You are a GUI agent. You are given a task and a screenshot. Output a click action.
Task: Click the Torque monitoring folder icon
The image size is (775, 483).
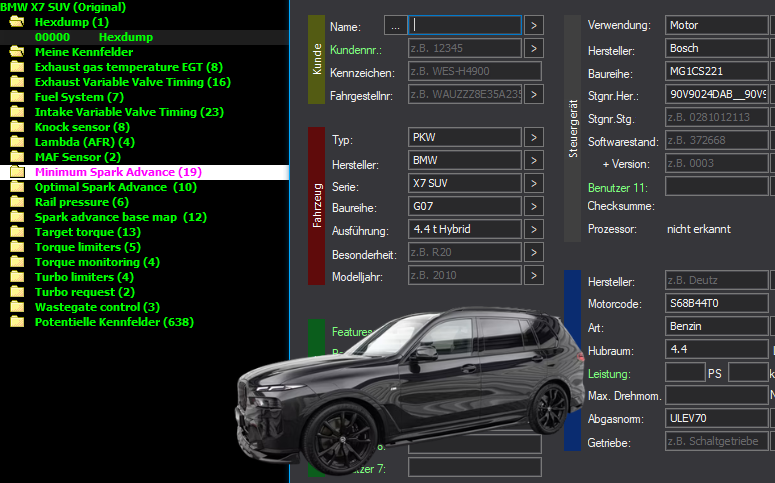[17, 262]
